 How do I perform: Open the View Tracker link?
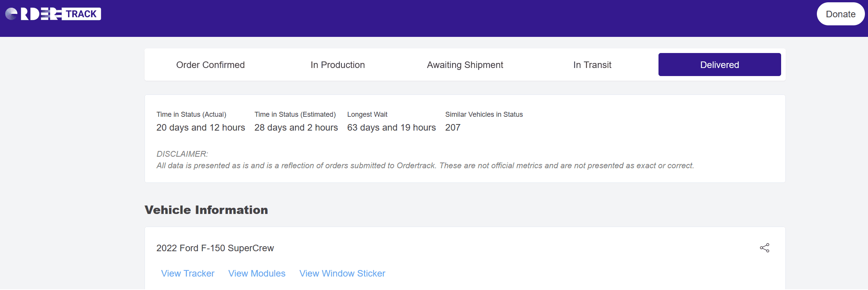pyautogui.click(x=188, y=273)
